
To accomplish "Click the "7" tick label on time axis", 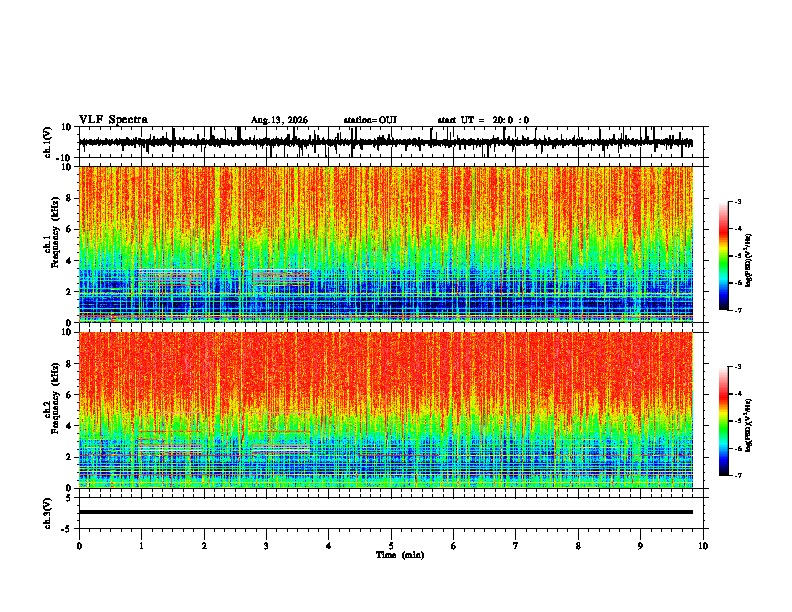I will [516, 546].
